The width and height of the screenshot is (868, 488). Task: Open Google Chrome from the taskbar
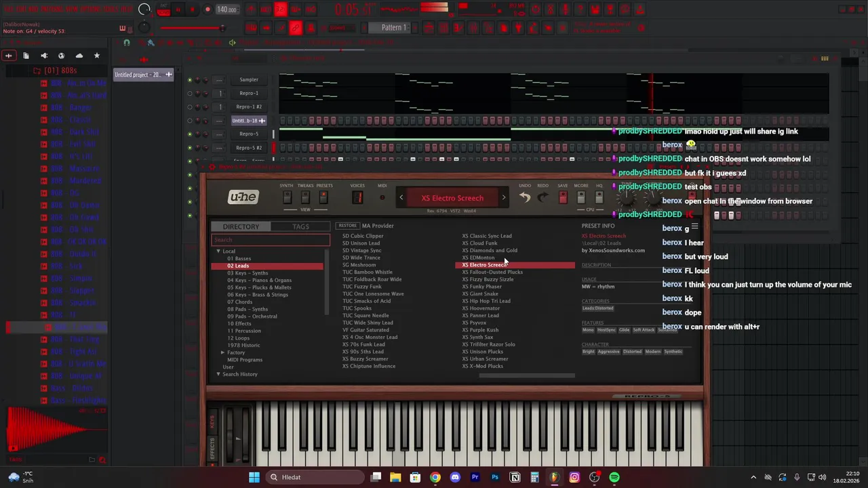point(435,477)
